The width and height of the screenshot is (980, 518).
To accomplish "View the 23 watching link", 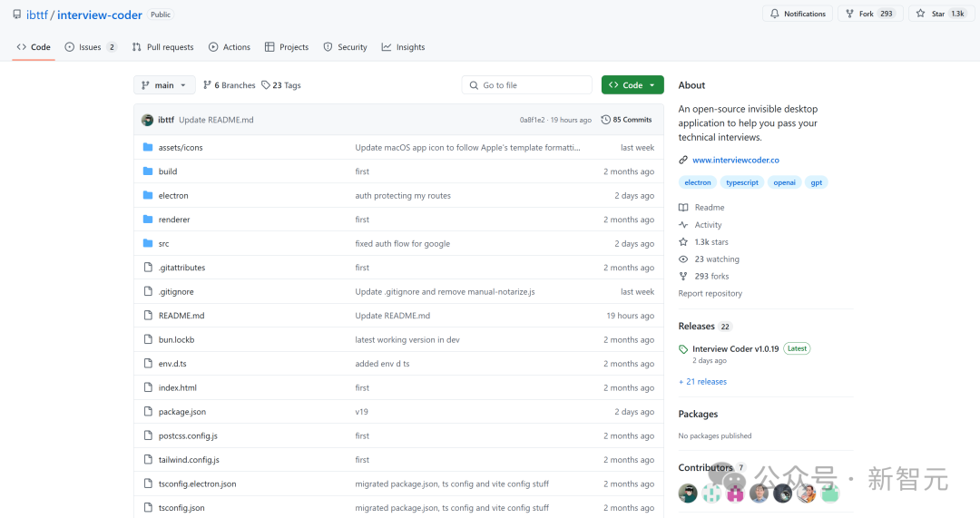I will point(710,259).
